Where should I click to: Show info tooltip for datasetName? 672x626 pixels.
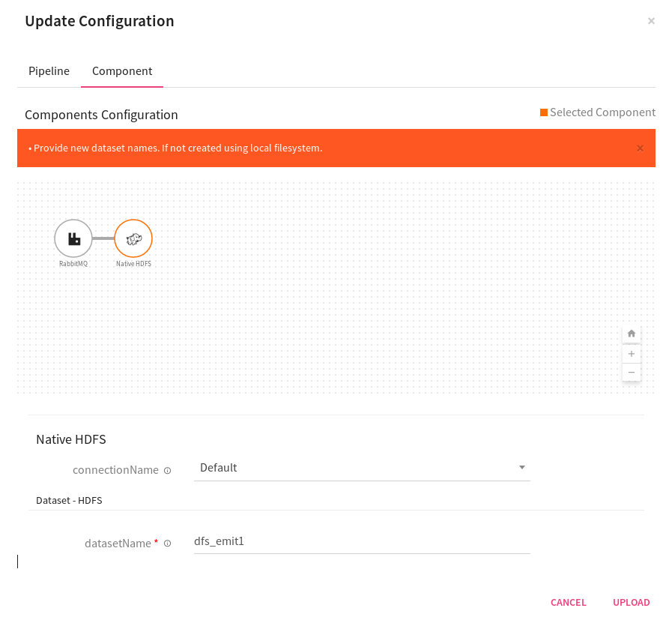pos(167,544)
